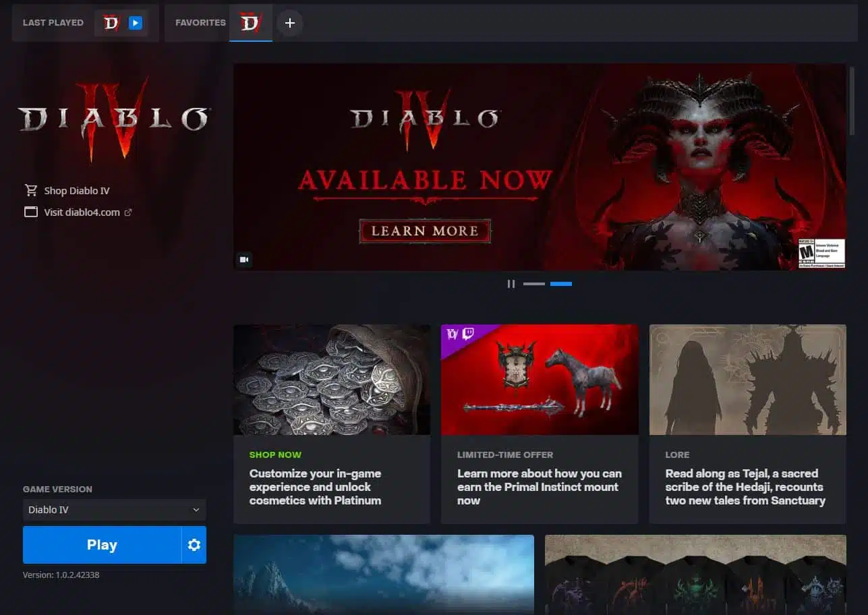The image size is (868, 615).
Task: Open the Primal Instinct mount offer card
Action: click(539, 423)
